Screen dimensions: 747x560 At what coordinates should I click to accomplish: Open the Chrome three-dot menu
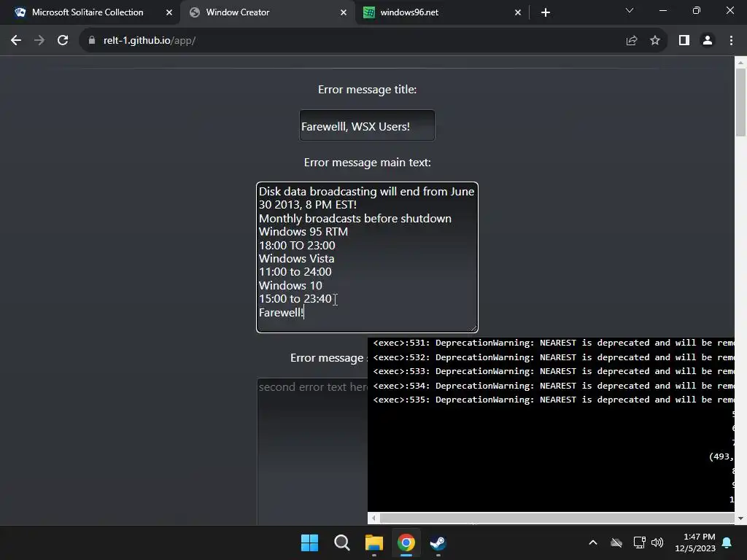click(x=731, y=41)
